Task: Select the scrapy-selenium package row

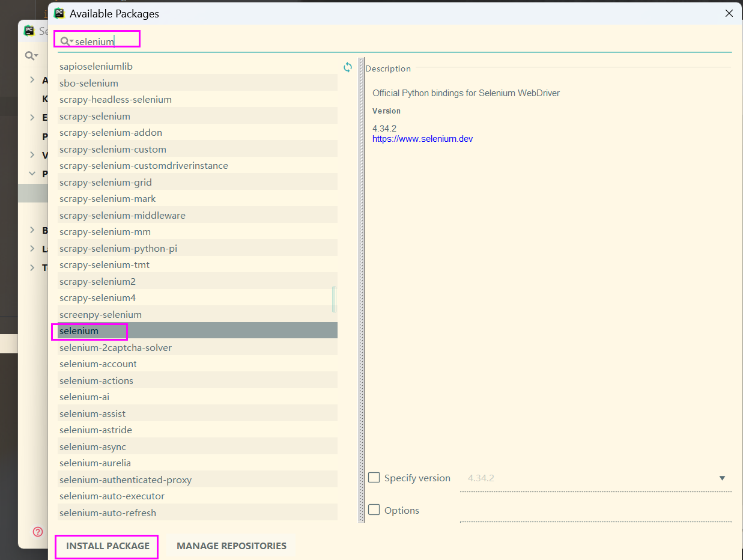Action: click(x=198, y=116)
